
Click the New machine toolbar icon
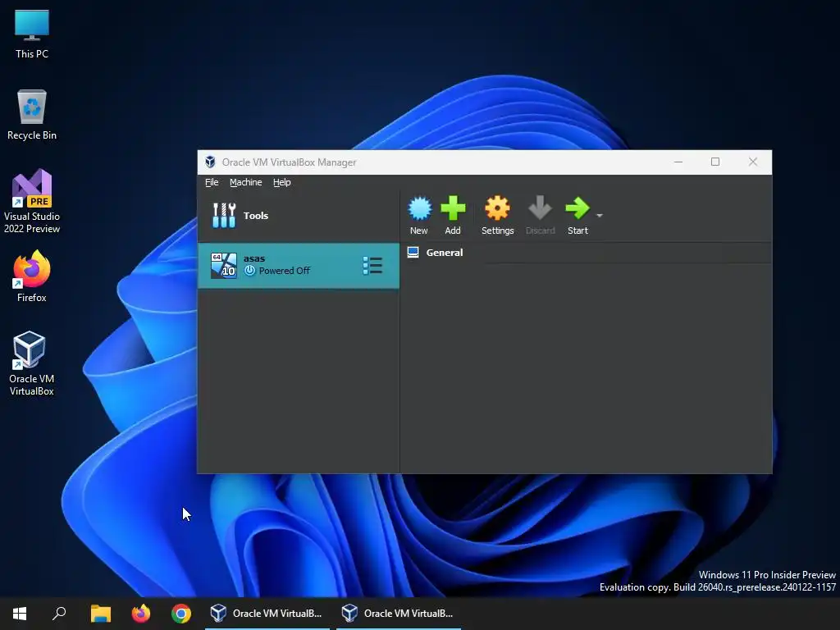pyautogui.click(x=419, y=215)
